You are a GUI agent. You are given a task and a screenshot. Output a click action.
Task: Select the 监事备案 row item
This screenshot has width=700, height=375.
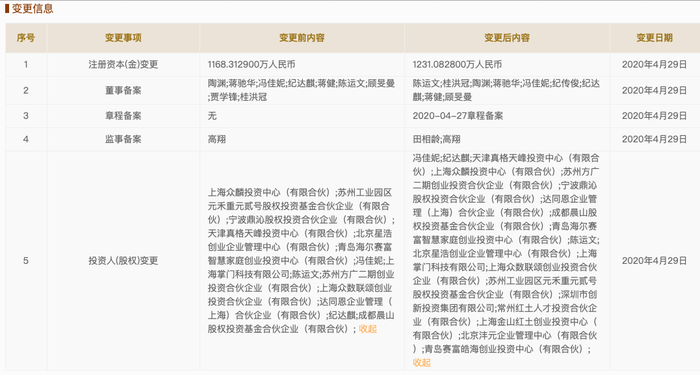pos(123,139)
